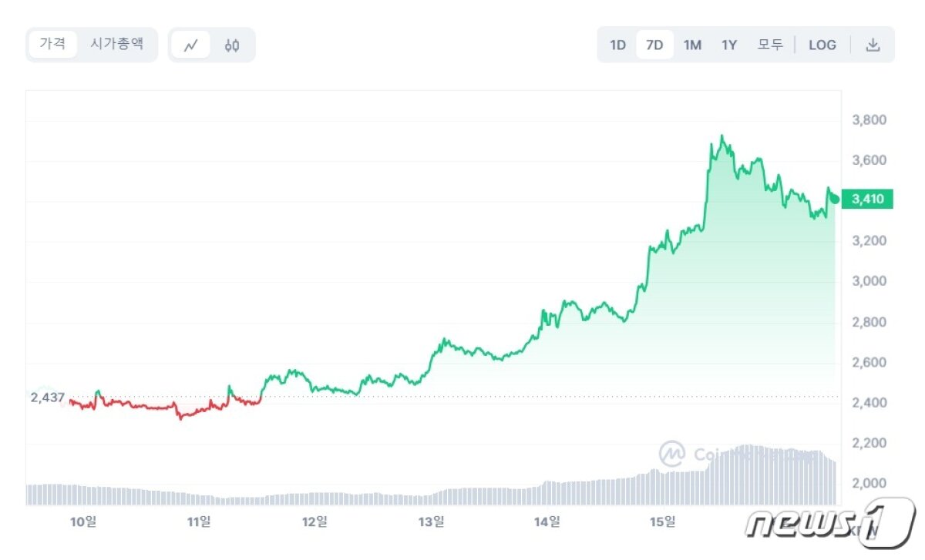
Task: Toggle LOG scale on chart
Action: pyautogui.click(x=822, y=45)
